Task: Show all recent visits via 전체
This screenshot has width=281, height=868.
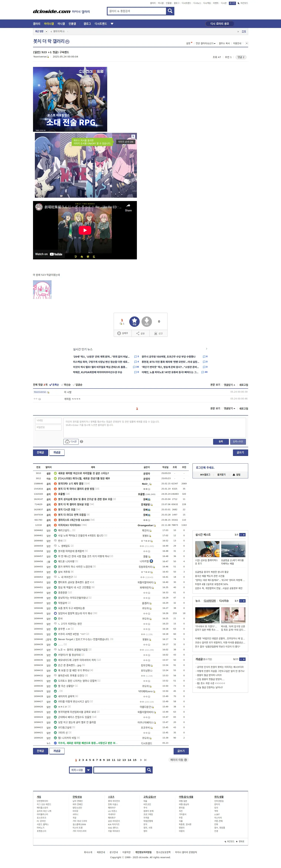Action: click(x=244, y=31)
